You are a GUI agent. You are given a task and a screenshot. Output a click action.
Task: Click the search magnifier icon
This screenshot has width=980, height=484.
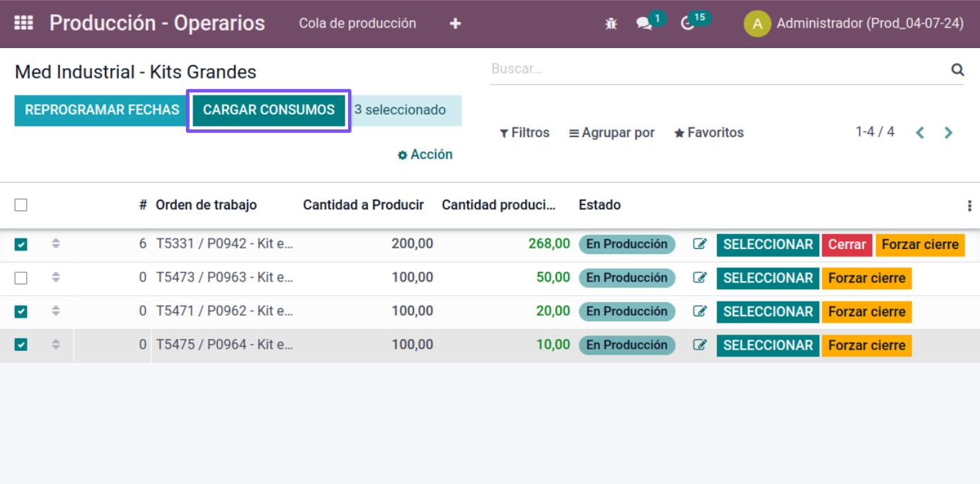pos(957,69)
